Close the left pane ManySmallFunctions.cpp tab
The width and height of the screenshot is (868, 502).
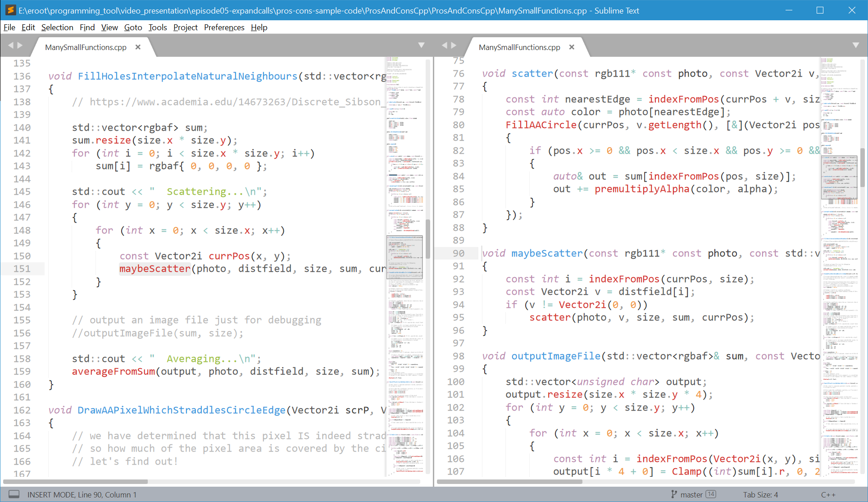click(138, 47)
